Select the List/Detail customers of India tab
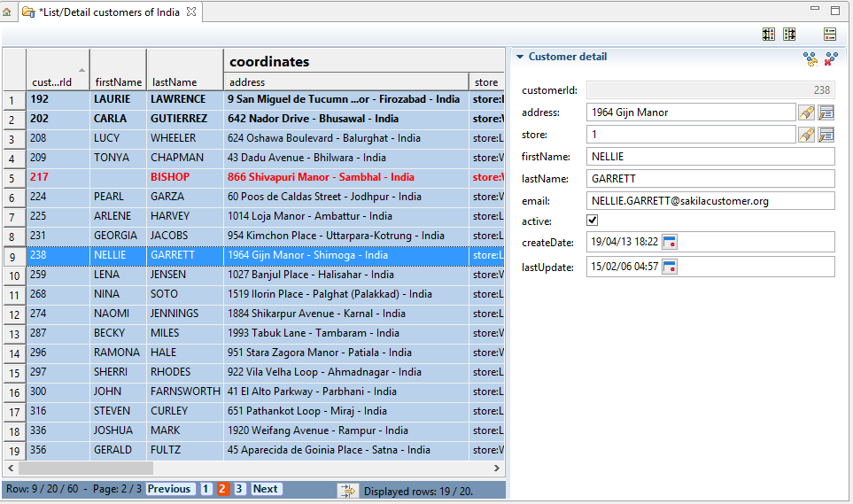This screenshot has height=504, width=853. click(x=108, y=12)
